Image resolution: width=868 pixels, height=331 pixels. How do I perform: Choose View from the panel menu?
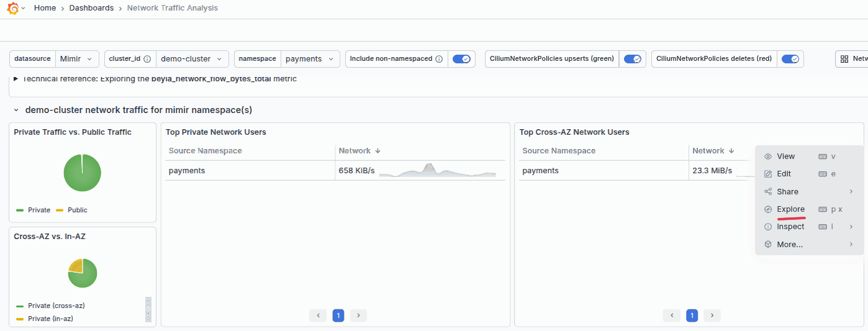coord(809,156)
